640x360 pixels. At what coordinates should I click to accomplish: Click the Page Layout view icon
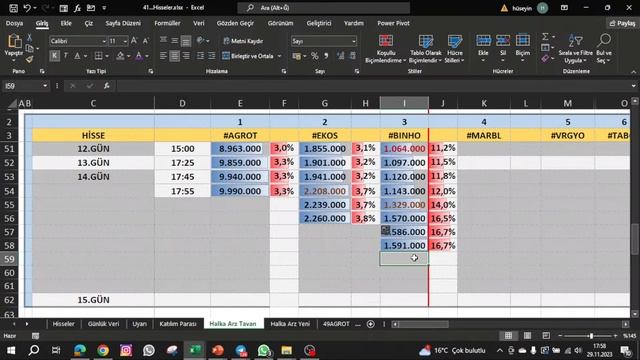pyautogui.click(x=527, y=336)
